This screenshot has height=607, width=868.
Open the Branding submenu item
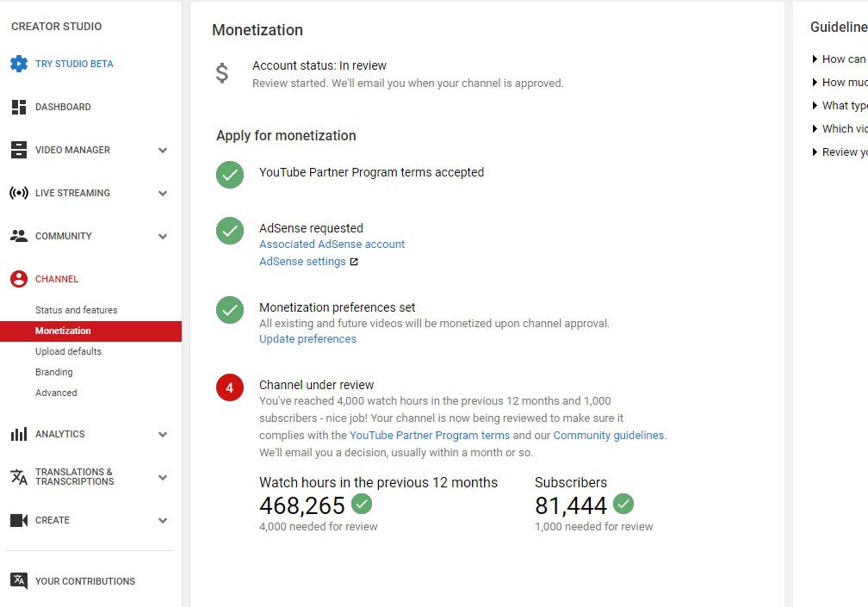point(53,372)
